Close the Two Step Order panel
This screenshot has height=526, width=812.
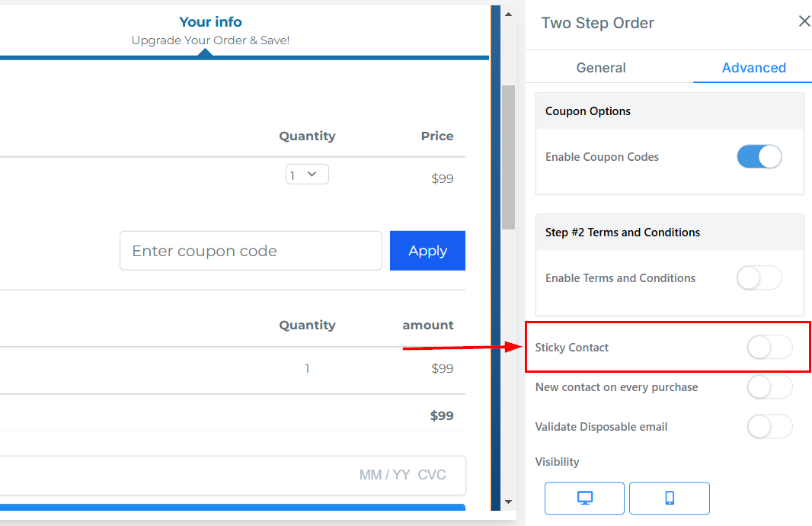804,21
